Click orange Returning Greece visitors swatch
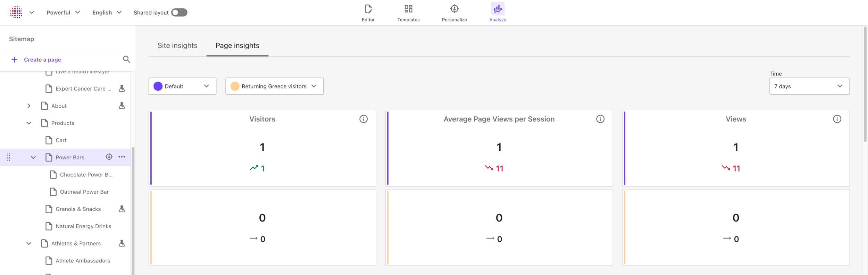The height and width of the screenshot is (275, 868). tap(235, 86)
